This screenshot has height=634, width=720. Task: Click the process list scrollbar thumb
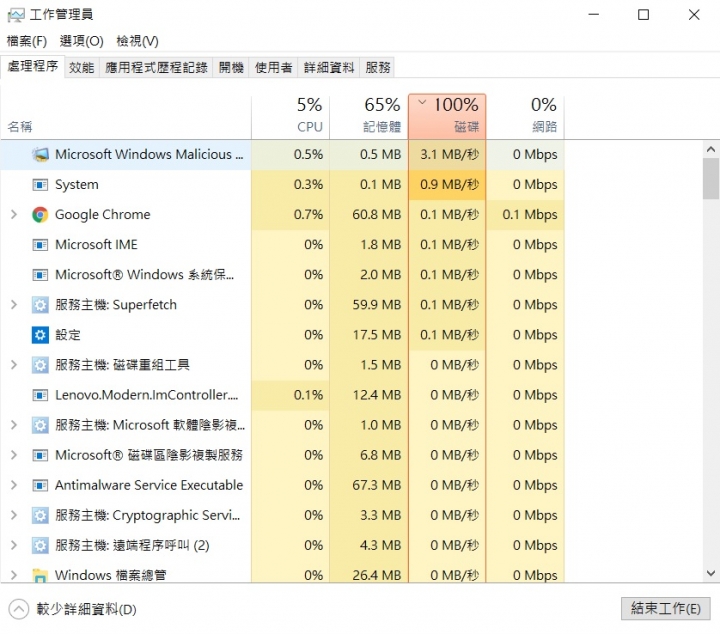point(711,179)
